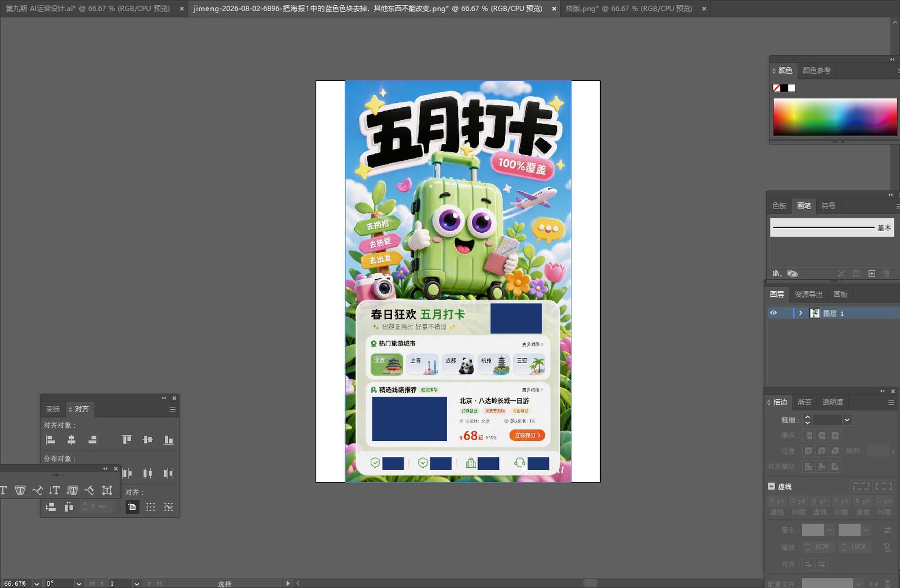Click vertical align bottom icon
This screenshot has width=900, height=588.
point(168,440)
